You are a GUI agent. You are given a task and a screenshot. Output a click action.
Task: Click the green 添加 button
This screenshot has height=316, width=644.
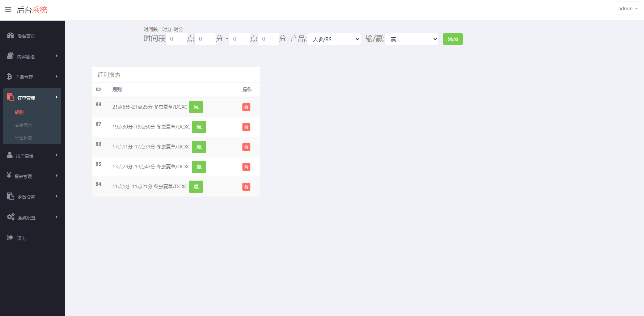(x=453, y=39)
